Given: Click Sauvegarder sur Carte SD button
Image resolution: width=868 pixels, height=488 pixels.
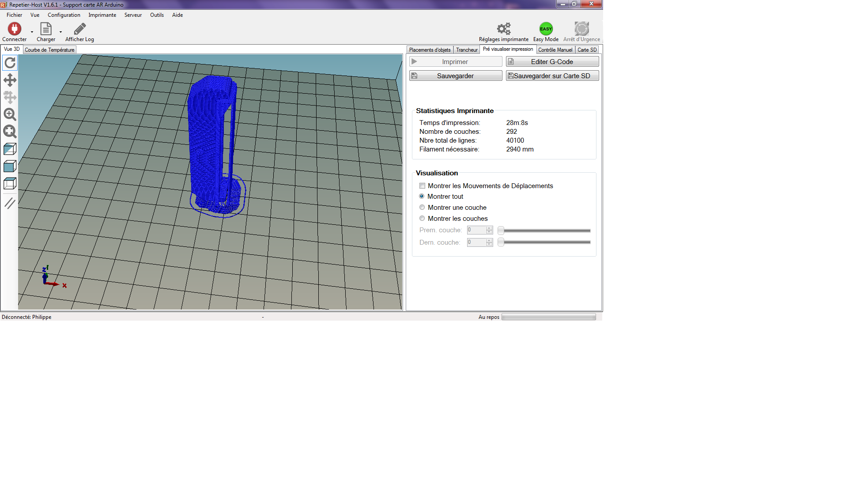Looking at the screenshot, I should 552,76.
